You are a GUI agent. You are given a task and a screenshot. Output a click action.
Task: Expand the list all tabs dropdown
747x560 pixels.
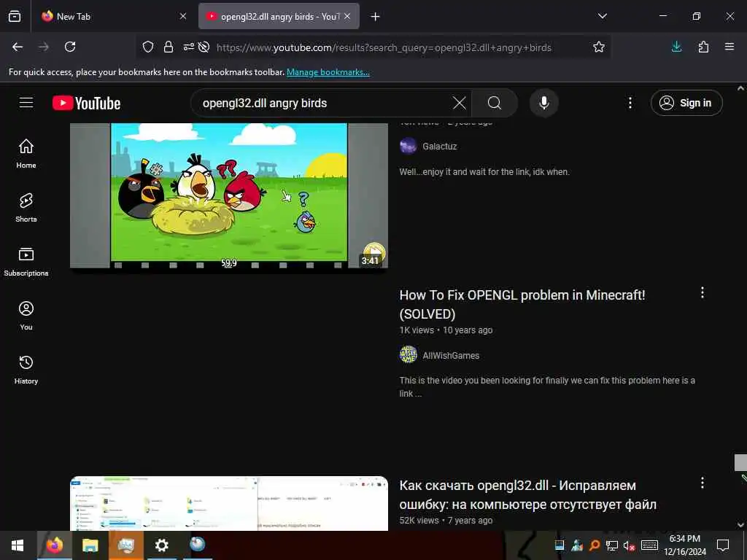click(x=603, y=16)
